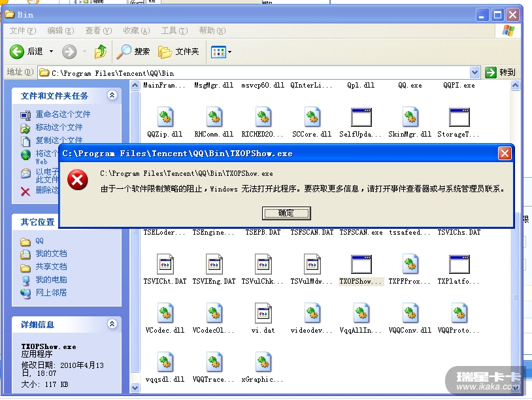Click the MsgMgr.dll file name
Viewport: 532px width, 400px height.
coord(214,85)
